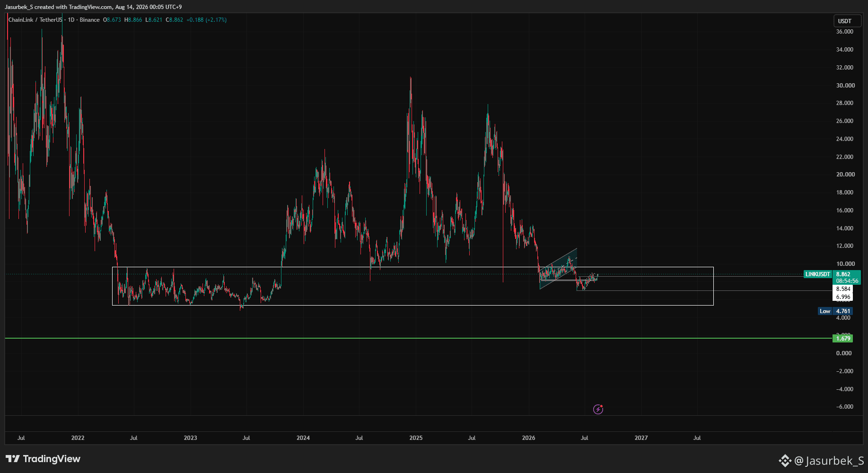
Task: Click the 16.000 price scale label
Action: point(845,210)
